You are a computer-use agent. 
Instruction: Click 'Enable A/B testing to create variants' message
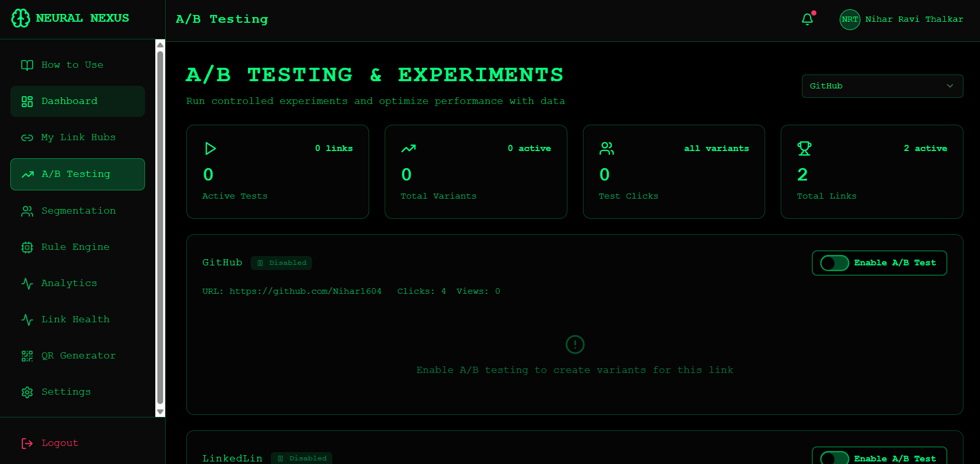click(x=575, y=370)
